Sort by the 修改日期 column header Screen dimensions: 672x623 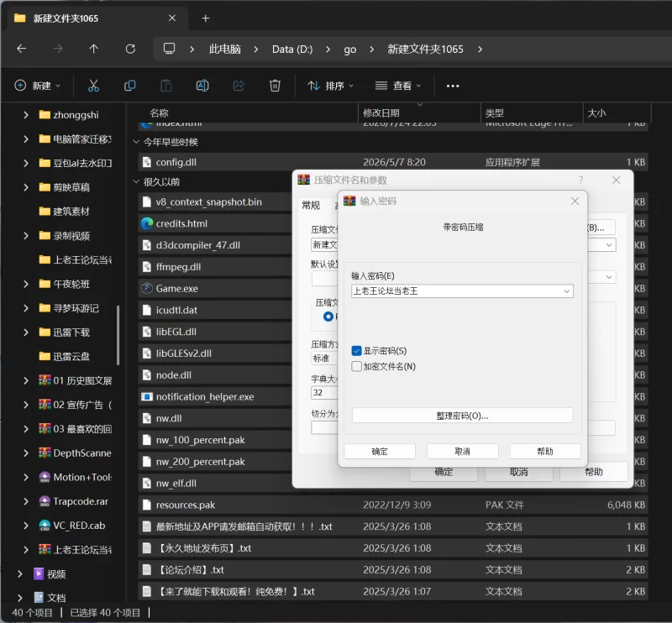pyautogui.click(x=381, y=113)
